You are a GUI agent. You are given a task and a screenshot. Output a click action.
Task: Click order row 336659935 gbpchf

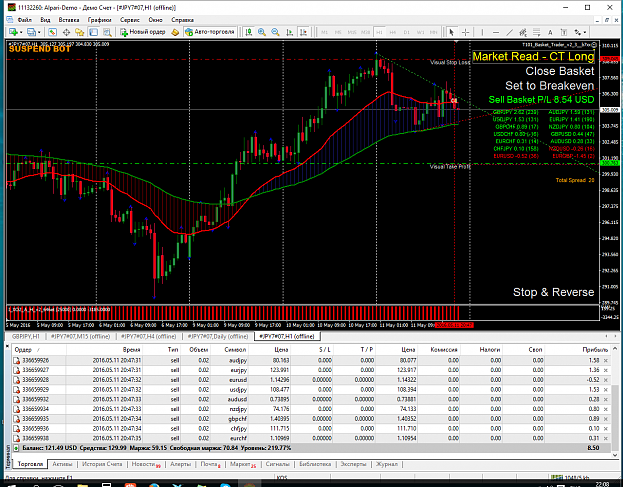pyautogui.click(x=311, y=419)
